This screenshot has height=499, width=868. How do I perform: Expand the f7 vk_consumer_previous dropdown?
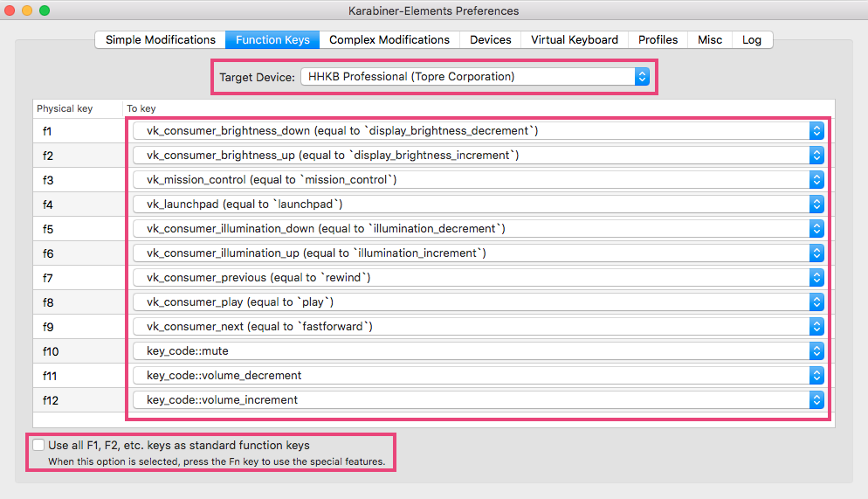pos(479,278)
